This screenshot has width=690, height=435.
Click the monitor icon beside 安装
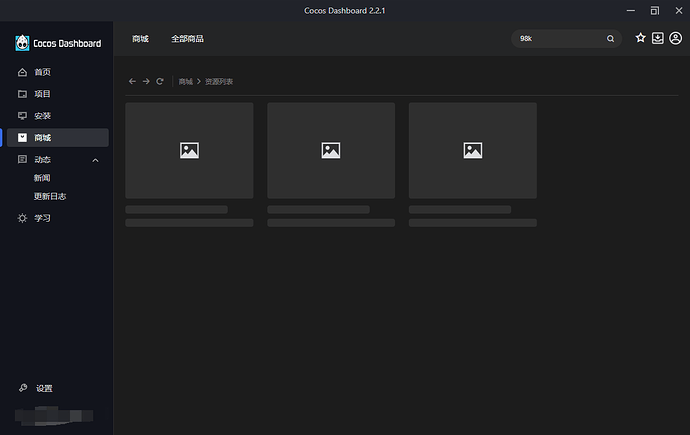click(22, 116)
